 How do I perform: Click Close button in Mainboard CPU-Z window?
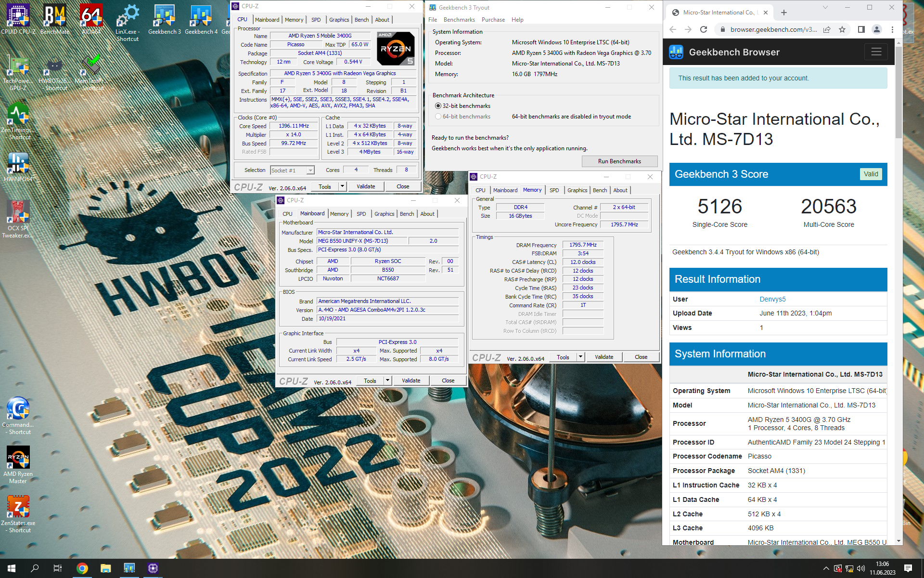448,381
